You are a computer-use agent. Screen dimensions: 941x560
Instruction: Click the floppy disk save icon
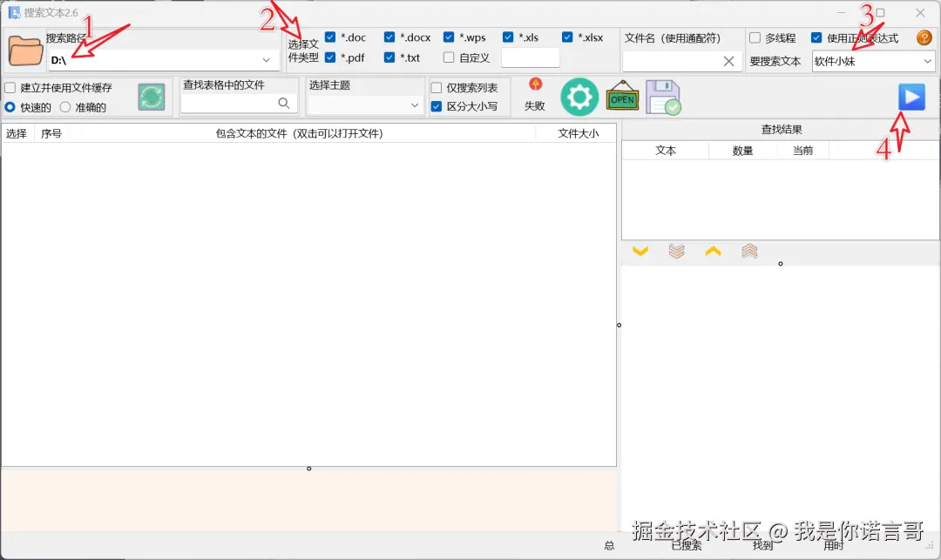tap(664, 98)
